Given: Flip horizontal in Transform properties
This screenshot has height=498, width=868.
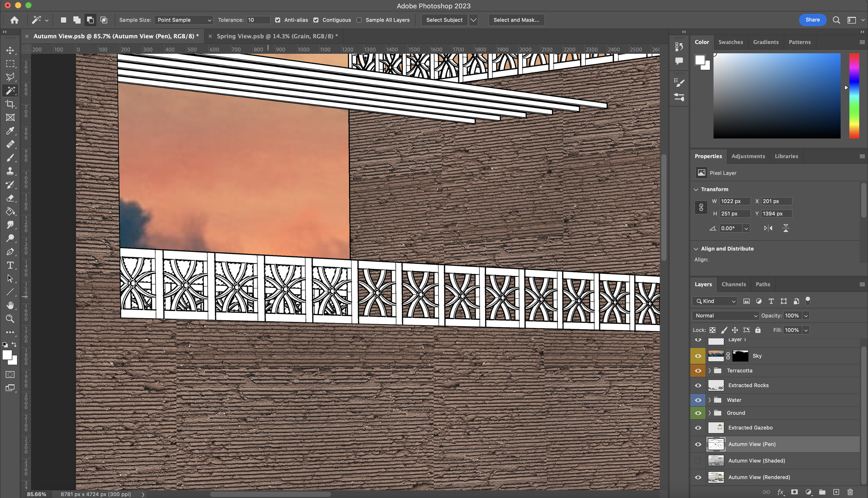Looking at the screenshot, I should (768, 228).
